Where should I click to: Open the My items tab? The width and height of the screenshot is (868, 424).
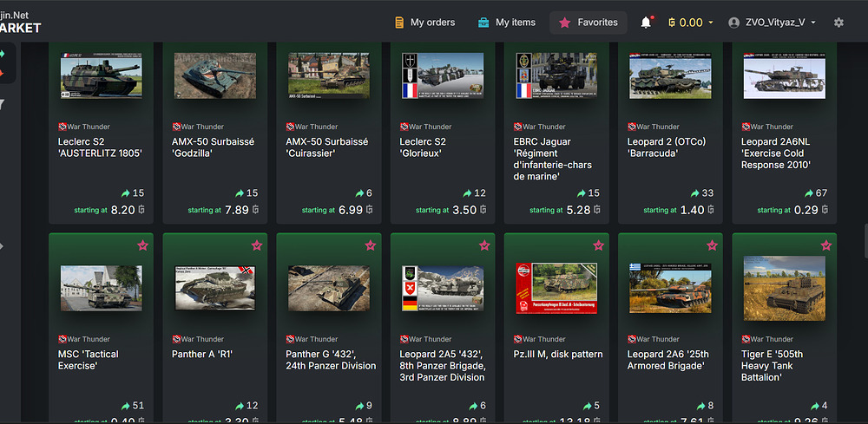tap(506, 23)
